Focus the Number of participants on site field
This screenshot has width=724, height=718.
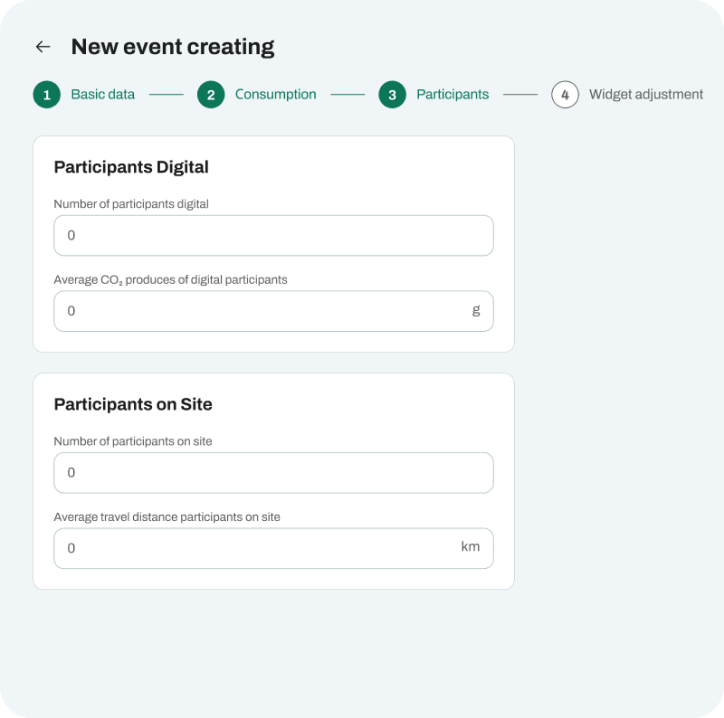click(273, 473)
